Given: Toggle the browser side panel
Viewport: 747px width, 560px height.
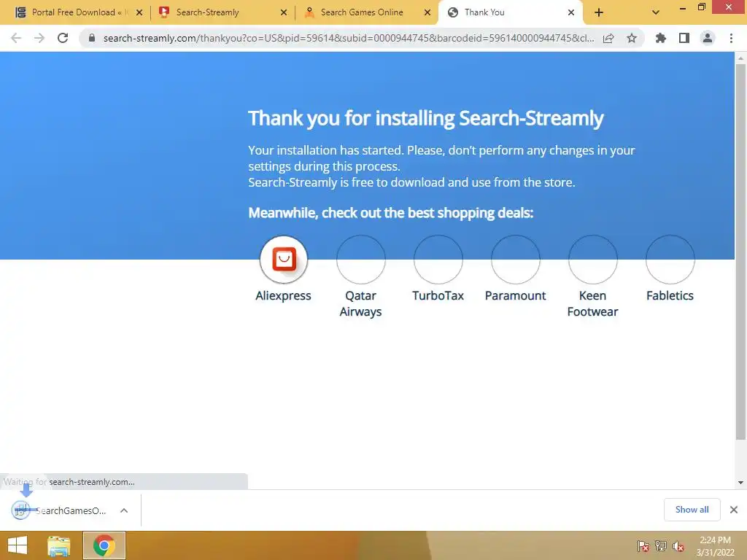Looking at the screenshot, I should (x=684, y=38).
